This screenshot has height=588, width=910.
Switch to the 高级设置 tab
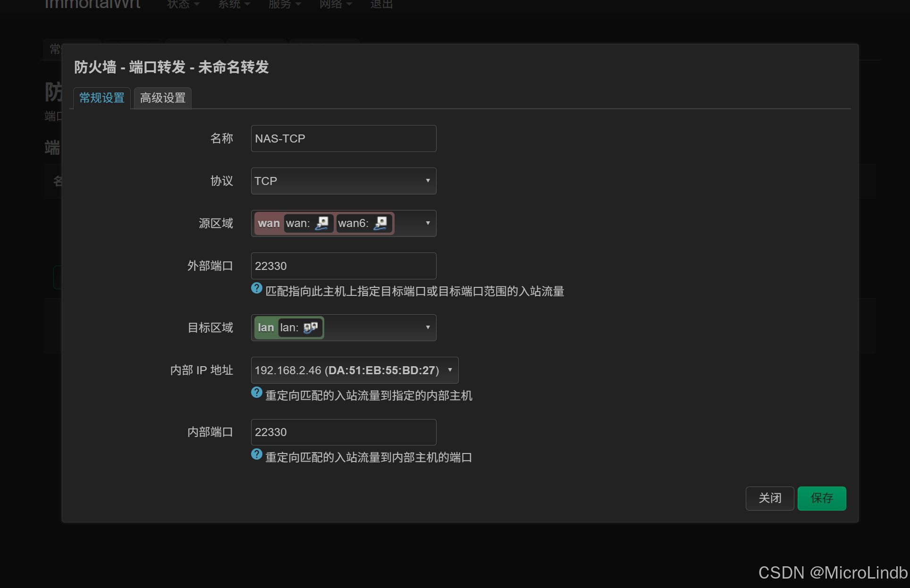163,98
